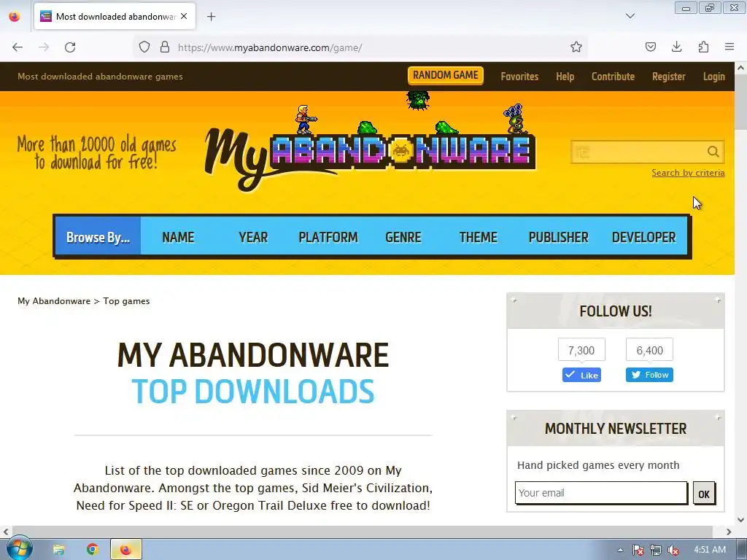This screenshot has height=560, width=747.
Task: Show hidden system tray icons
Action: click(620, 550)
